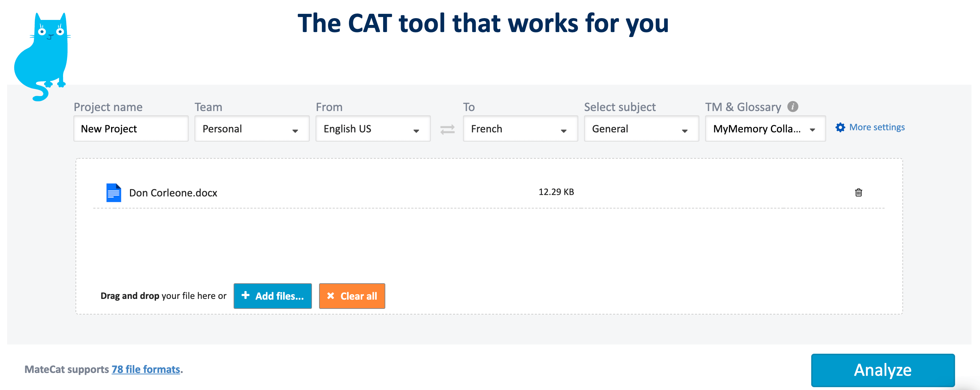Open the To language dropdown French
The image size is (980, 390).
pyautogui.click(x=520, y=129)
